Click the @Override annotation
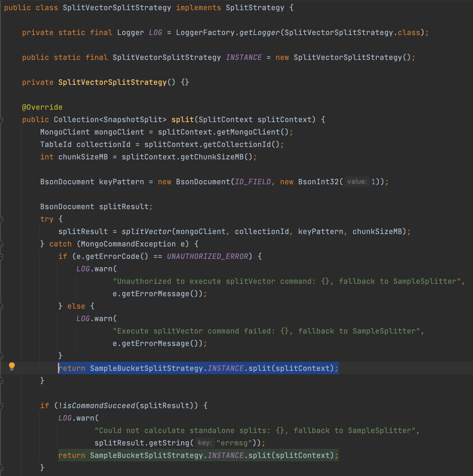 click(42, 107)
